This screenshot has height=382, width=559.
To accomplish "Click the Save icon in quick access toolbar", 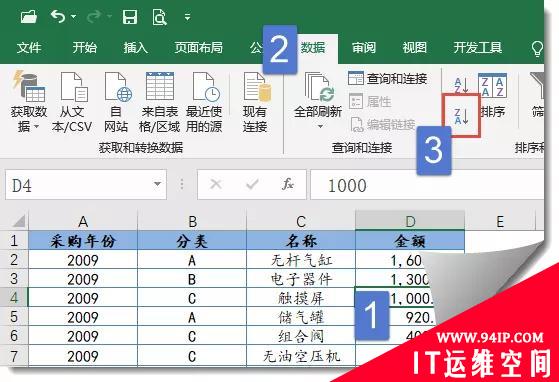I will [x=130, y=17].
